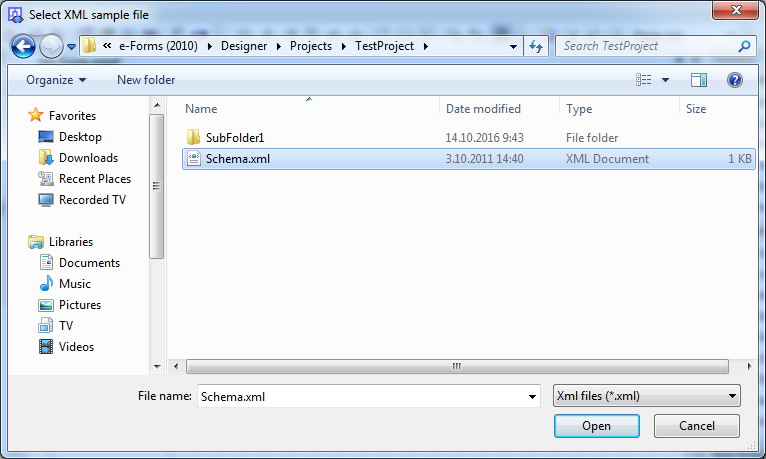The width and height of the screenshot is (766, 459).
Task: Click the Desktop monitor icon
Action: (46, 137)
